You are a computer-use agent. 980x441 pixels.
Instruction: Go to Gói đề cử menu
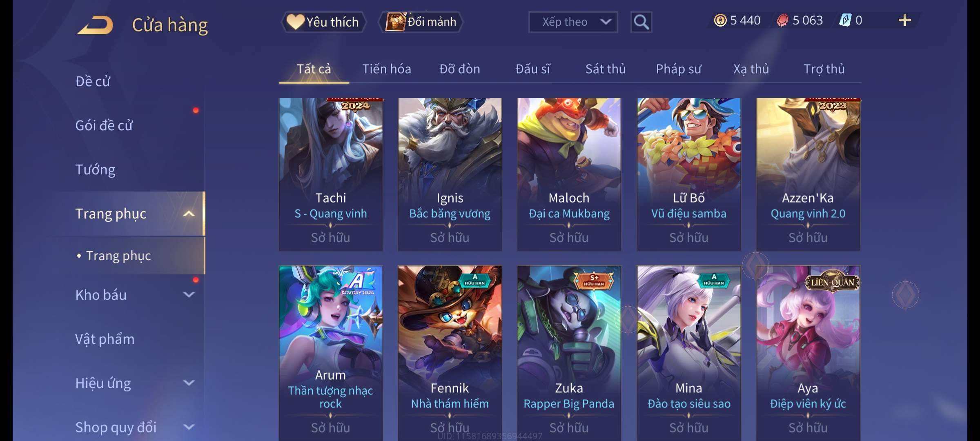(x=104, y=125)
